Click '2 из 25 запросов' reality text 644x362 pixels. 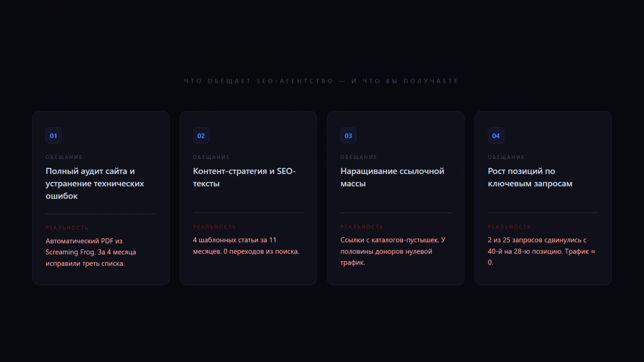tap(541, 251)
